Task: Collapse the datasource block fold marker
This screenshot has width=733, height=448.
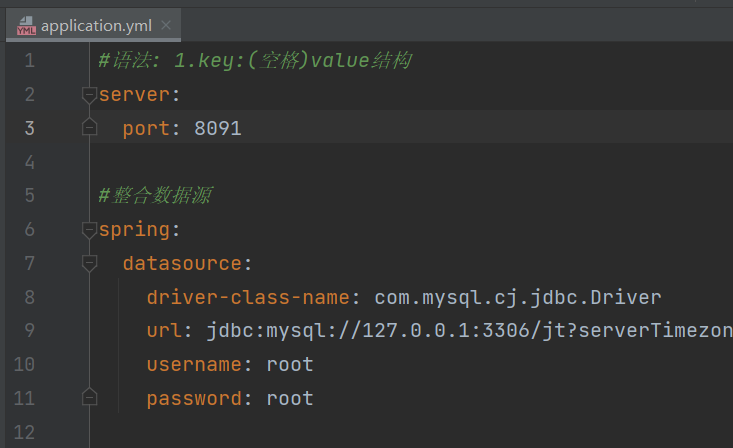Action: (89, 263)
